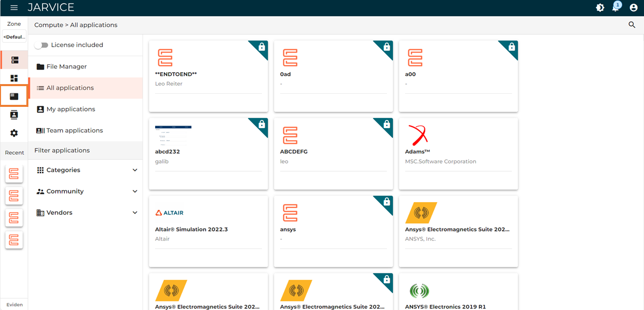The width and height of the screenshot is (644, 310).
Task: Click the Altair logo
Action: click(x=169, y=213)
